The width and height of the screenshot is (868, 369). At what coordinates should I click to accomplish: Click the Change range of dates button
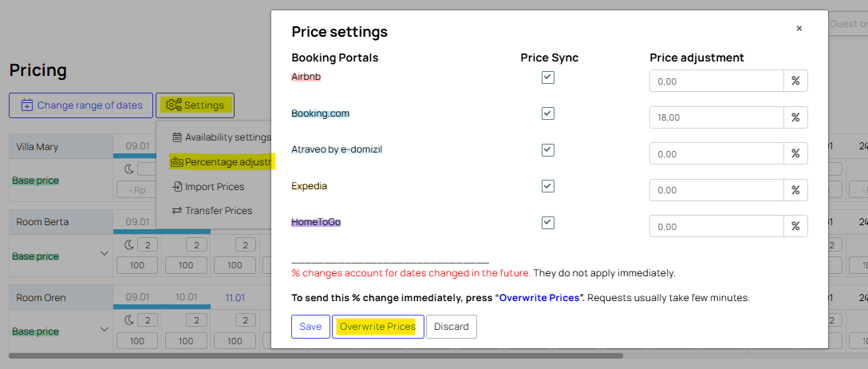click(x=81, y=105)
